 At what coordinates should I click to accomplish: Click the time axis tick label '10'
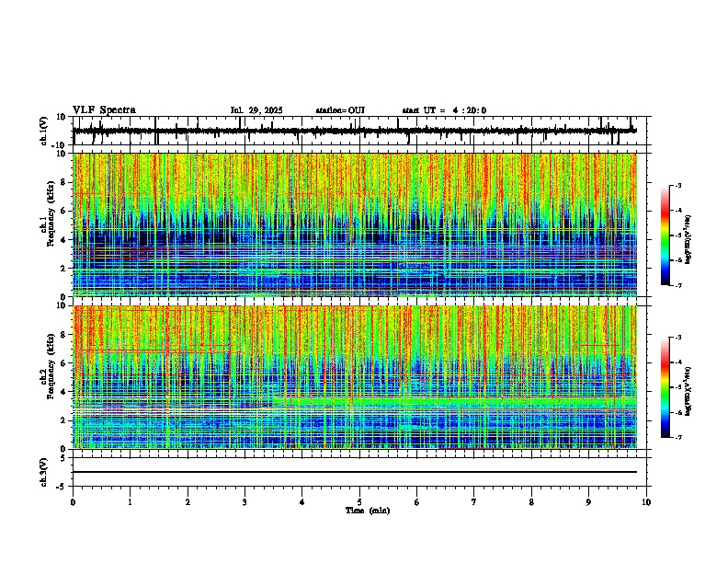coord(646,502)
